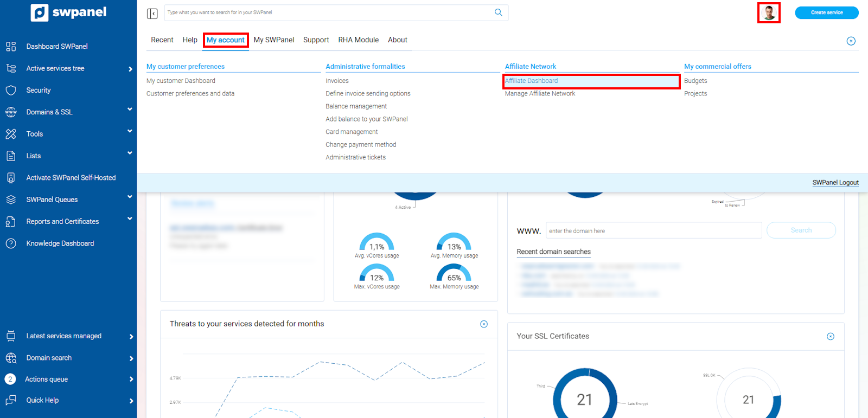Click the Knowledge Dashboard question icon
The width and height of the screenshot is (868, 418).
[x=11, y=243]
